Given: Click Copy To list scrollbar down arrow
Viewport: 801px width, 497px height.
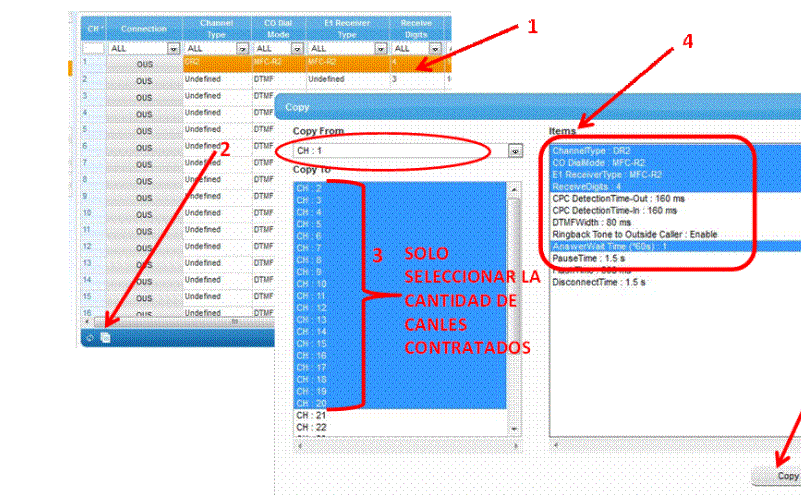Looking at the screenshot, I should pyautogui.click(x=515, y=430).
